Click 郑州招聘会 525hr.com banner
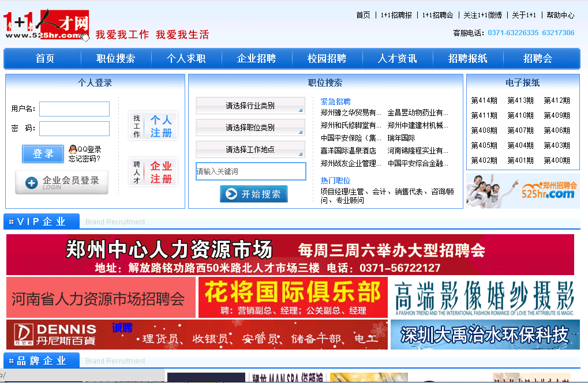This screenshot has width=588, height=383. tap(523, 191)
